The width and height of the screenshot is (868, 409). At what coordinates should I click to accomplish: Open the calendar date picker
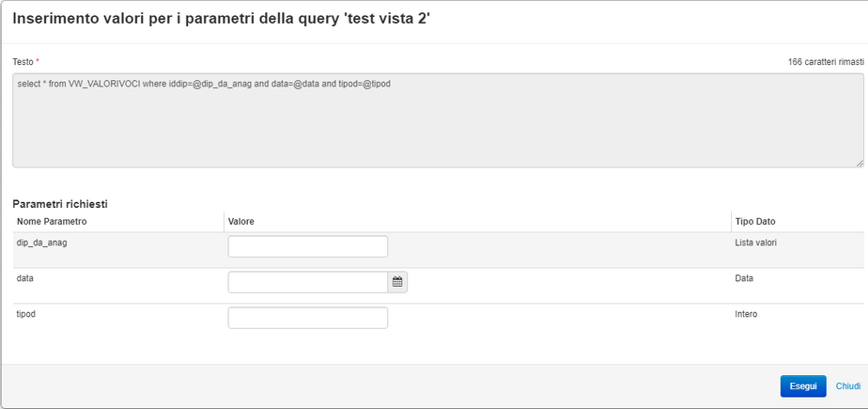tap(397, 281)
